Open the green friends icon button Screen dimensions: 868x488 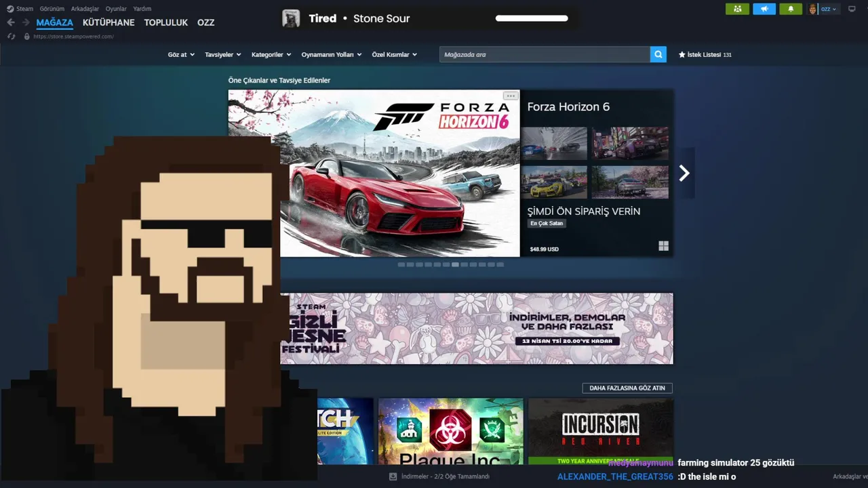[737, 9]
